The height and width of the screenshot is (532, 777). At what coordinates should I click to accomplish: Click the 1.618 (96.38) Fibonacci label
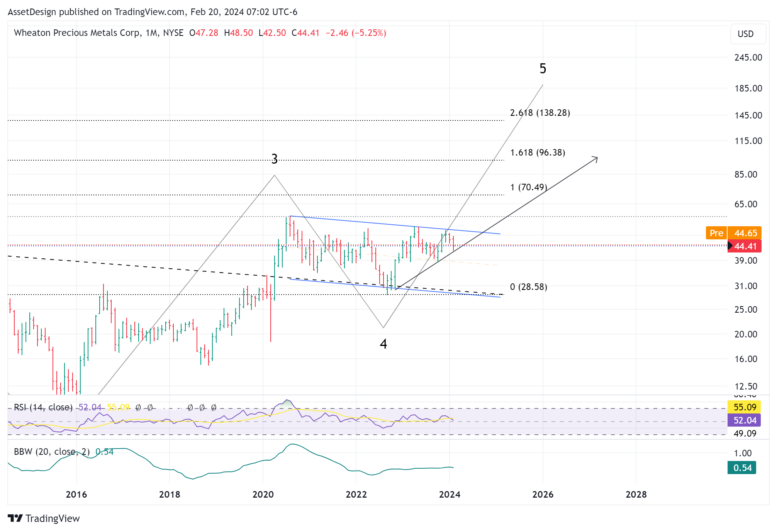[538, 152]
